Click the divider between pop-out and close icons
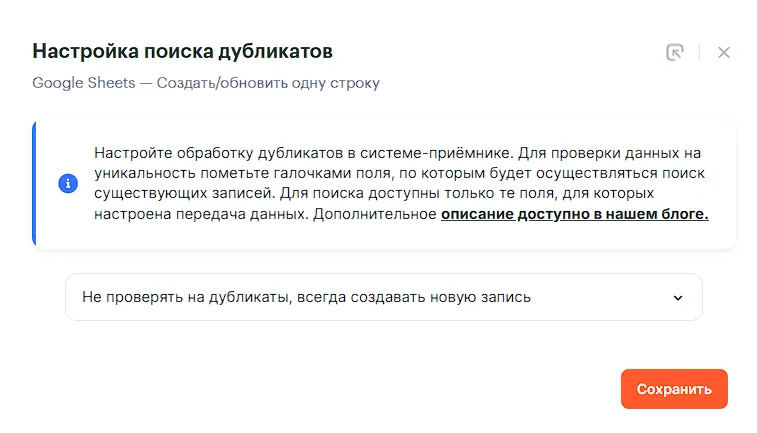Image resolution: width=757 pixels, height=433 pixels. 699,52
